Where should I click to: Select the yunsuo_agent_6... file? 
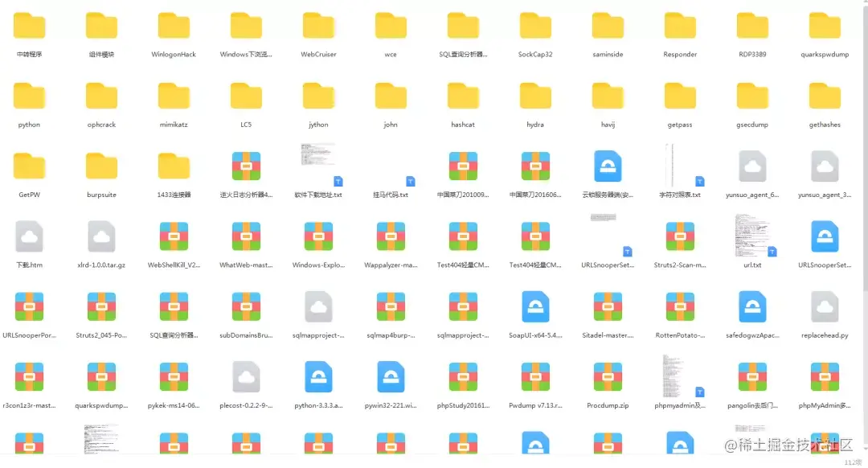(752, 166)
